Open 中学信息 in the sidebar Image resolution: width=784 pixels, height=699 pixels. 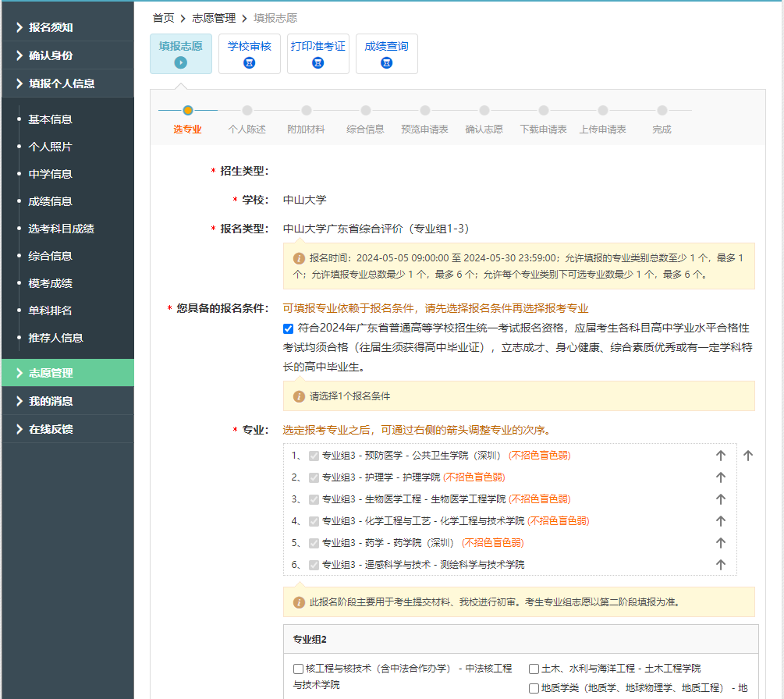tap(50, 173)
